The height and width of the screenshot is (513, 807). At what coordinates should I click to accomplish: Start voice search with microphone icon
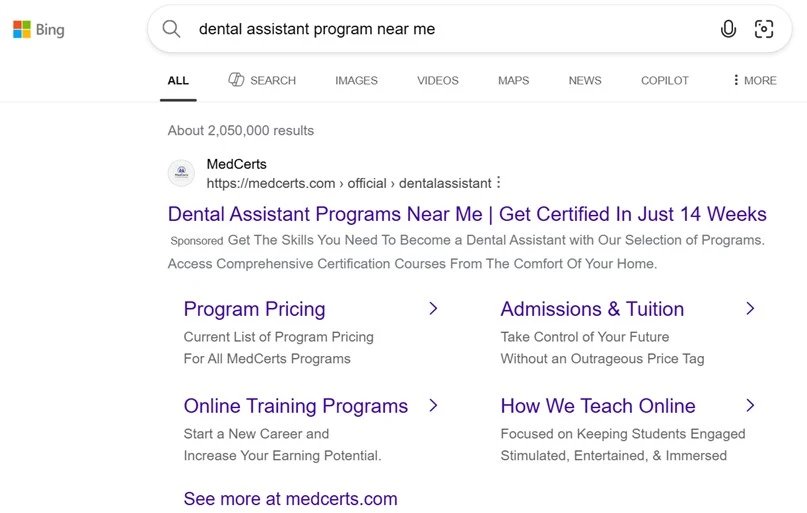tap(728, 29)
